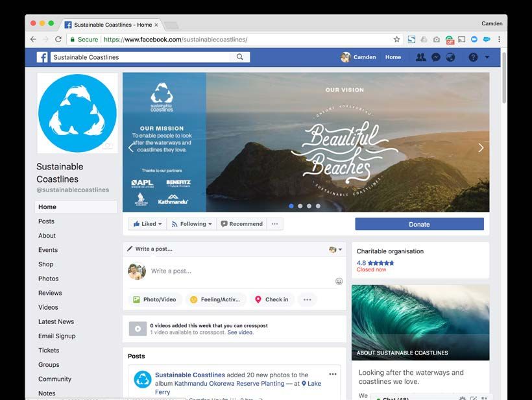The image size is (532, 400).
Task: Open the Liked dropdown button
Action: 147,224
